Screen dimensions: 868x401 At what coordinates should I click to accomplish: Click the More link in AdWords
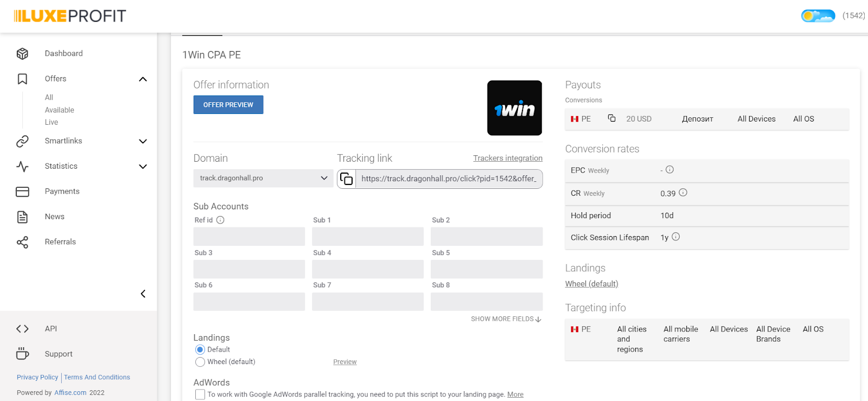point(515,394)
